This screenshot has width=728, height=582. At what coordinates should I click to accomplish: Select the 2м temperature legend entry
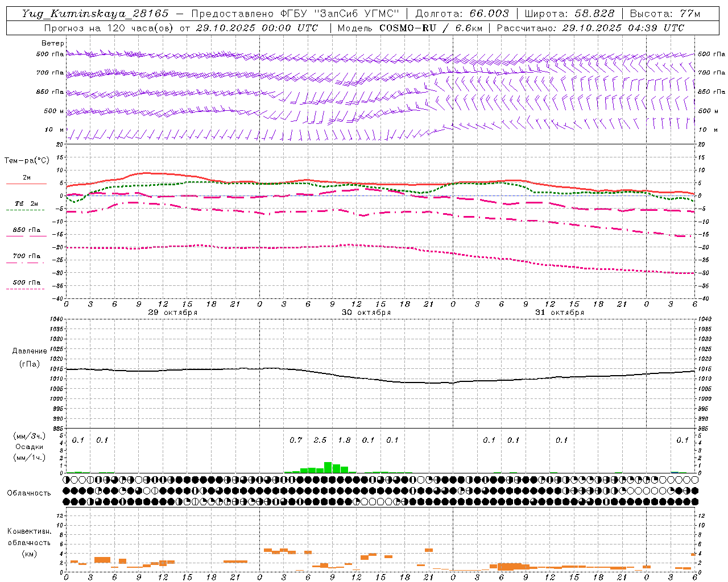tap(26, 178)
